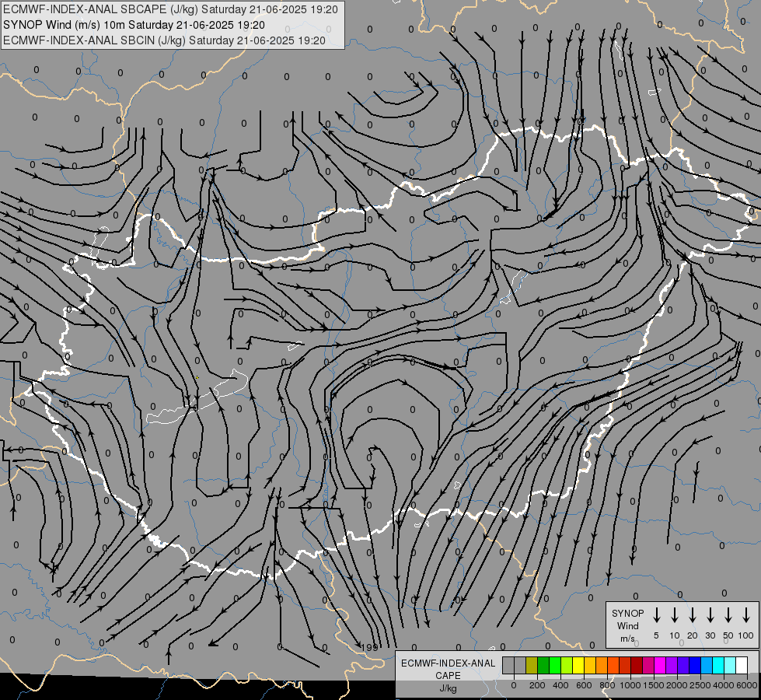Pick the cyan swatch in the CAPE scale
The height and width of the screenshot is (700, 761).
click(719, 666)
